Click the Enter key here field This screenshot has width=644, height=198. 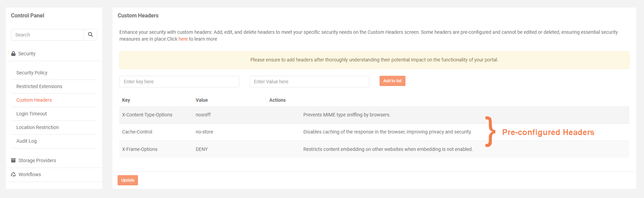pos(179,82)
